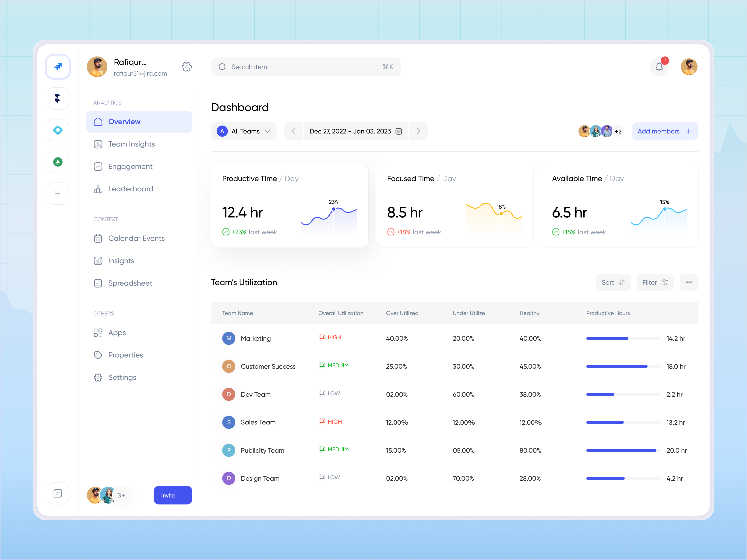Click the Invite button in the sidebar
The width and height of the screenshot is (747, 560).
[x=173, y=495]
